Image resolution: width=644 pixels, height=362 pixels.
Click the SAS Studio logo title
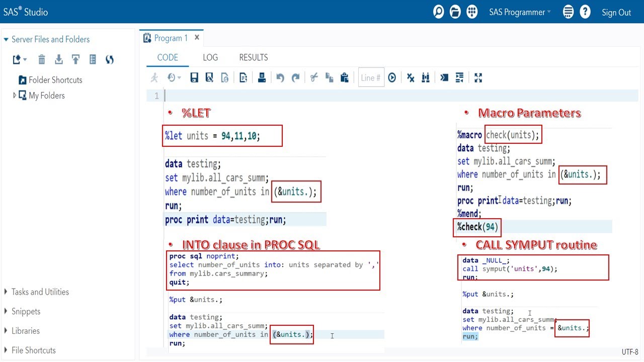(26, 12)
